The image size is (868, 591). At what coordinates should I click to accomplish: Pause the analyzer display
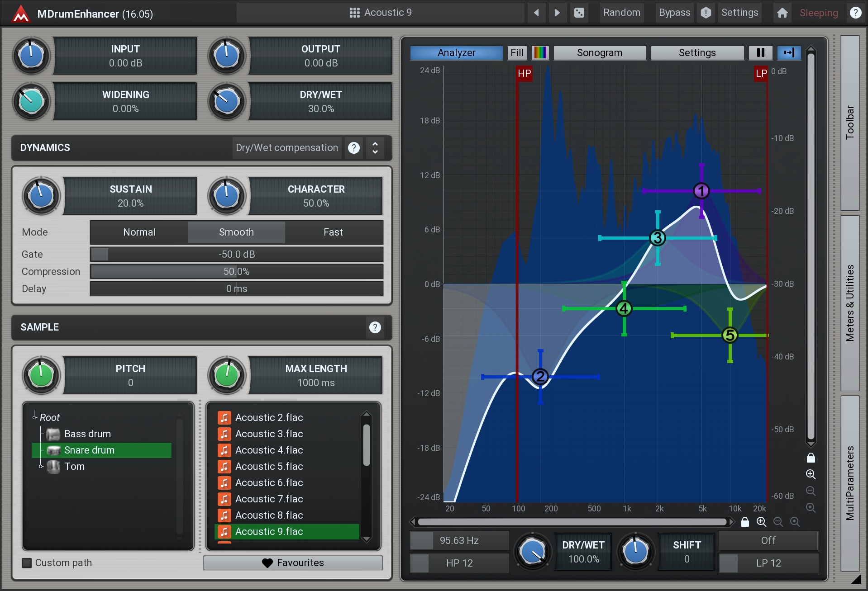click(761, 53)
